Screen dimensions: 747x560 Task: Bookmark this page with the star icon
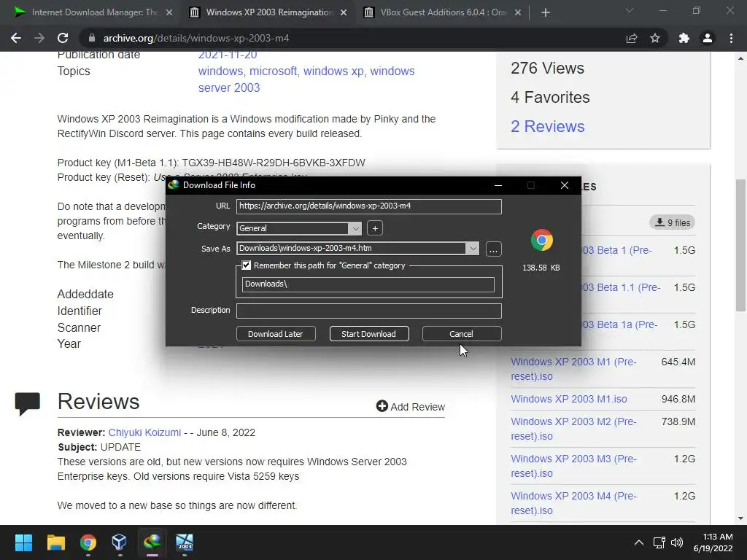[655, 38]
